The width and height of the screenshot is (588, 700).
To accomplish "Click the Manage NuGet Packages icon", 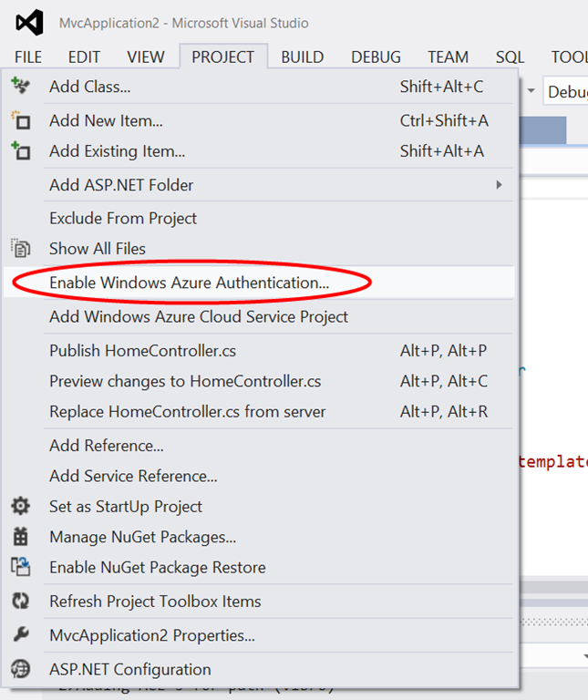I will pyautogui.click(x=21, y=537).
